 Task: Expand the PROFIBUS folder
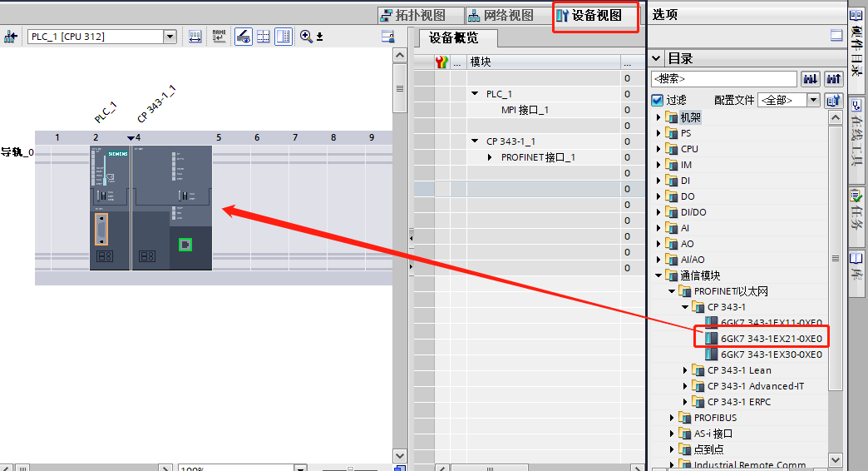tap(672, 417)
